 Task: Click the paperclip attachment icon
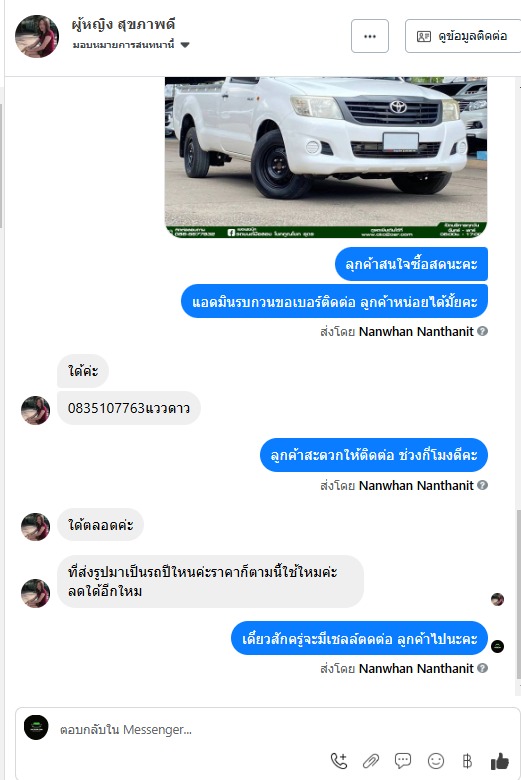371,761
